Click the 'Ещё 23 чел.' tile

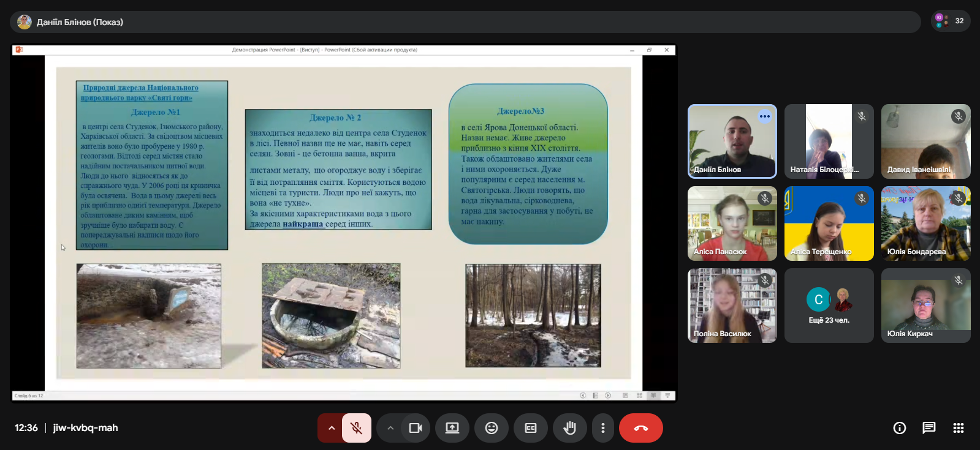click(829, 306)
